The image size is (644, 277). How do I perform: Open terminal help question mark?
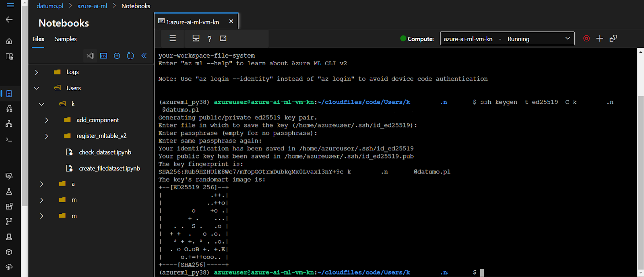(209, 39)
